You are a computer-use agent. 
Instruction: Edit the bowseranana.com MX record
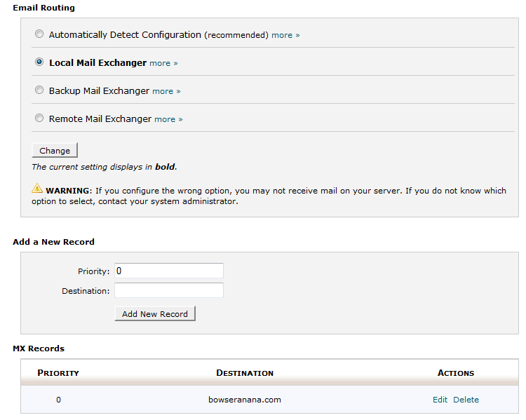tap(440, 400)
